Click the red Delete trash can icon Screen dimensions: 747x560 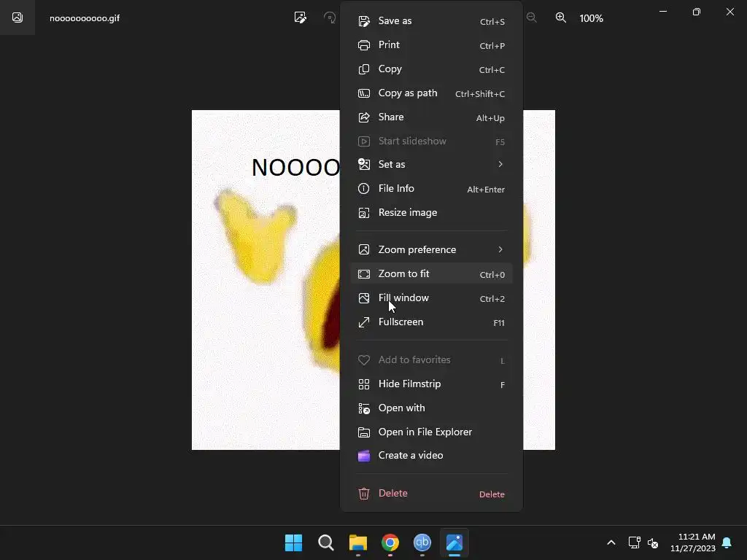[364, 494]
